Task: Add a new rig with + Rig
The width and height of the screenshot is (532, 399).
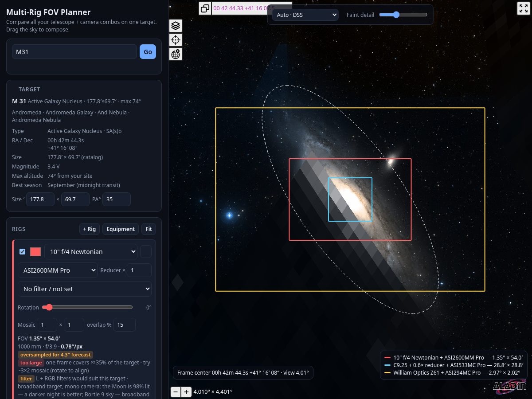Action: (x=90, y=229)
